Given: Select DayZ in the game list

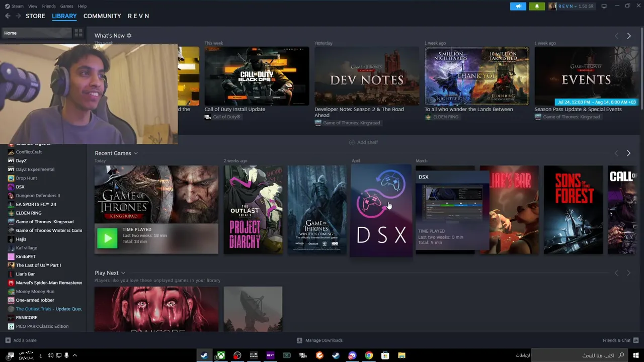Looking at the screenshot, I should tap(21, 161).
